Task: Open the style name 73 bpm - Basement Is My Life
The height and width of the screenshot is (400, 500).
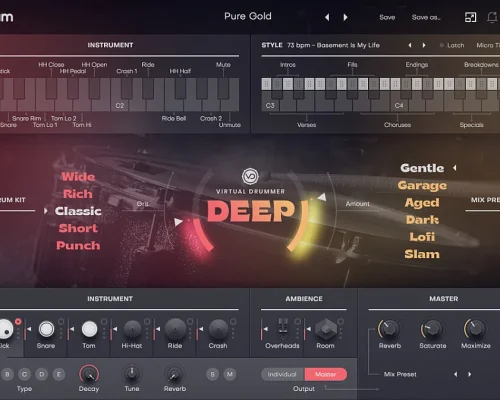Action: coord(333,45)
